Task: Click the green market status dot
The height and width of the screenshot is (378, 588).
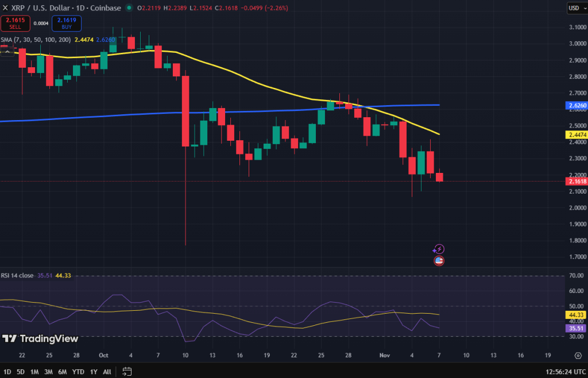Action: pos(129,7)
